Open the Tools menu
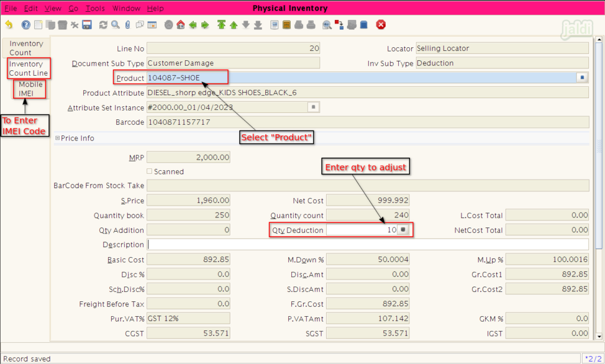This screenshot has height=364, width=605. coord(95,8)
